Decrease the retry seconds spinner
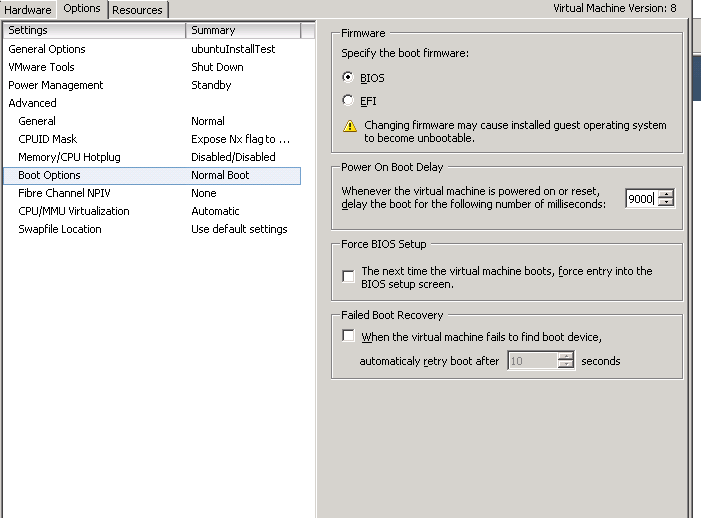This screenshot has width=701, height=518. point(566,365)
